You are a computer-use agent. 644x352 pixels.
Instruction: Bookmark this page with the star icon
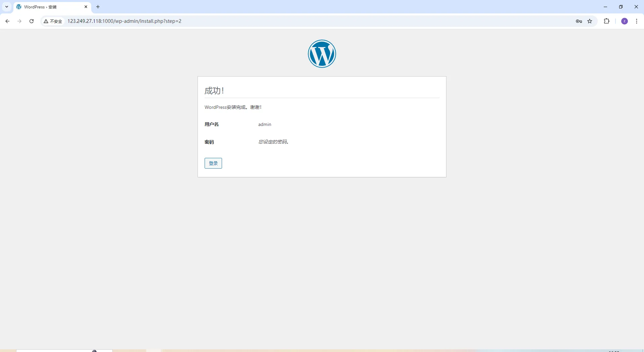(590, 21)
